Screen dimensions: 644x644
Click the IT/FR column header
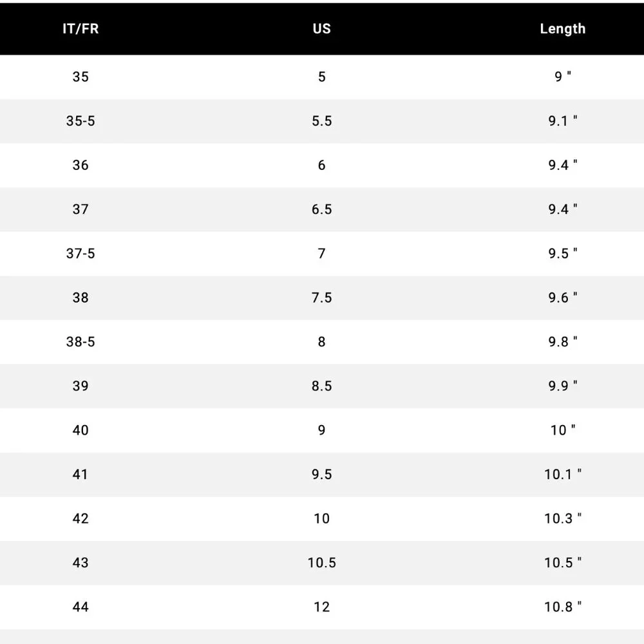tap(80, 29)
